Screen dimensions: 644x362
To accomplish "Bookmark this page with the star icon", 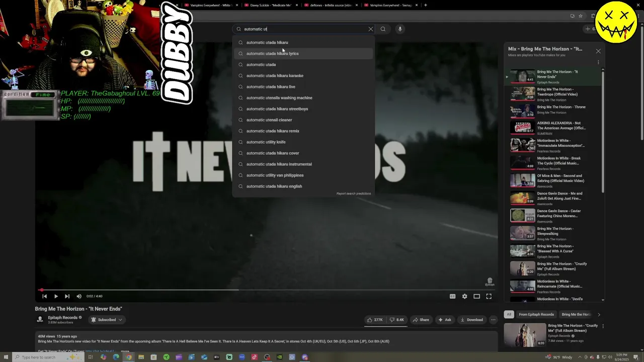I will pyautogui.click(x=580, y=16).
